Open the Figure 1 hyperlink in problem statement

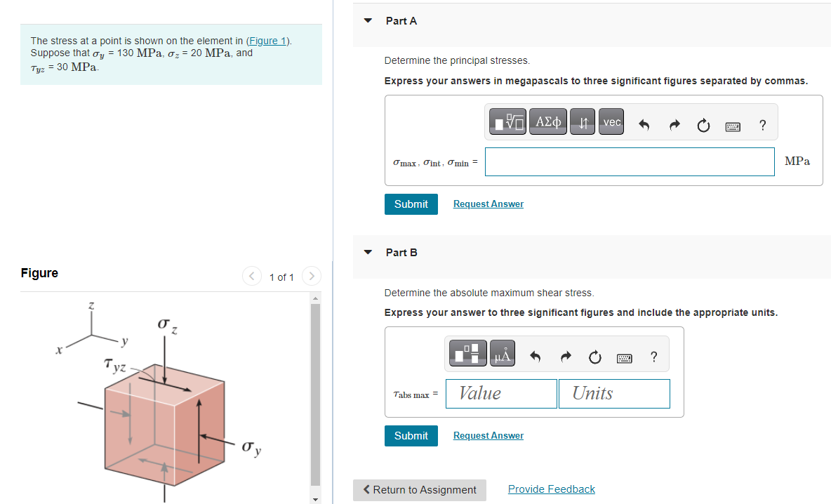[267, 40]
